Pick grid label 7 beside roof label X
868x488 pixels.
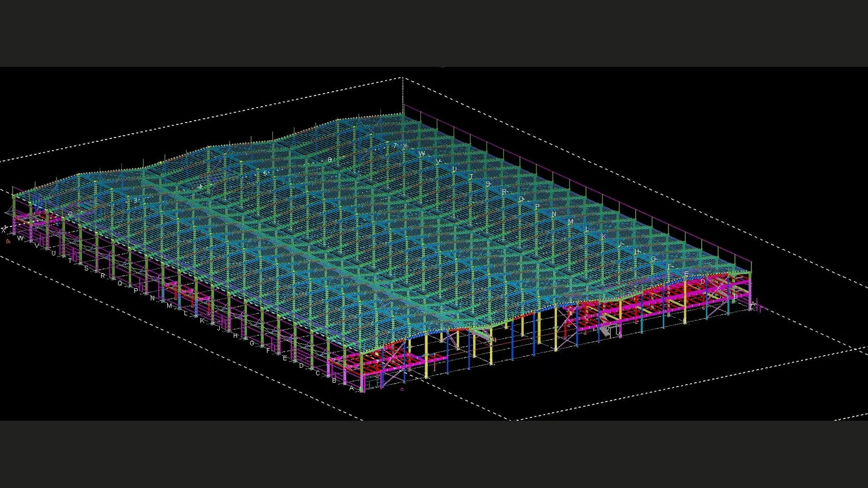point(395,145)
